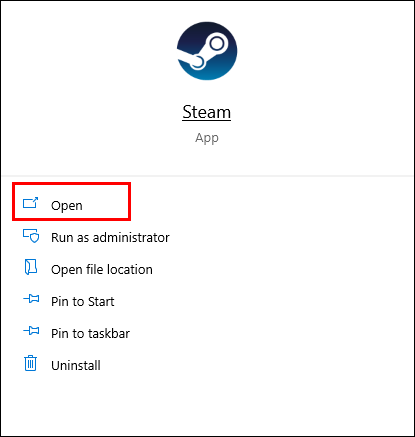Click the Open launch arrow icon
415x437 pixels.
31,203
